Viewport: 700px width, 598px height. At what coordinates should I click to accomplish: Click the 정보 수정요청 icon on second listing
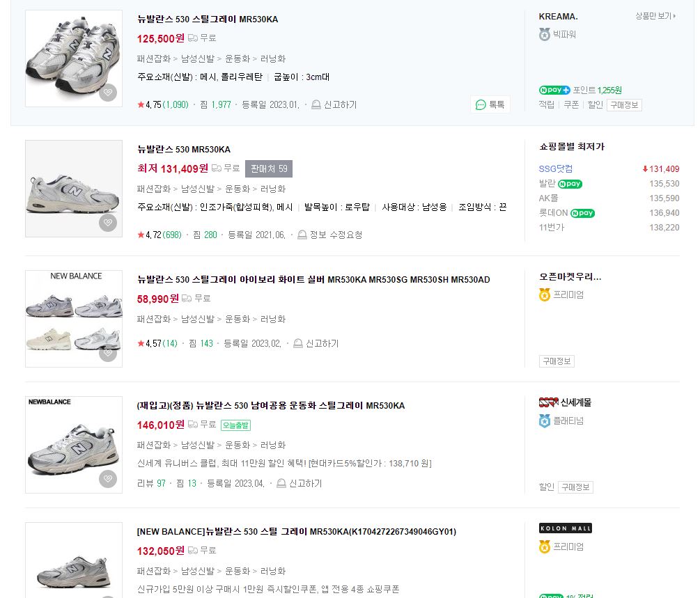pos(302,235)
